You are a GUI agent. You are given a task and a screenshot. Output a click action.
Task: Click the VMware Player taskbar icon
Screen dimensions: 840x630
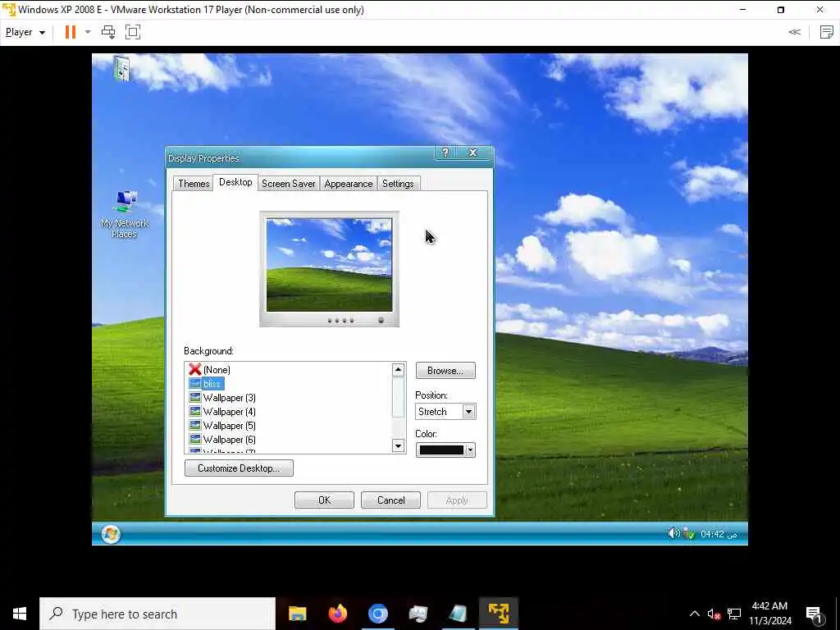498,614
